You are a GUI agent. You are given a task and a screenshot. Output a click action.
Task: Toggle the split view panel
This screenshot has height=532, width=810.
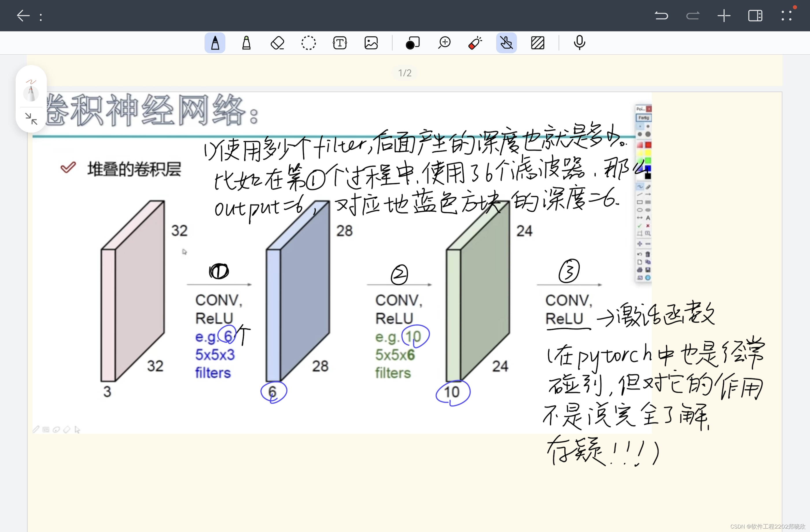(x=755, y=16)
